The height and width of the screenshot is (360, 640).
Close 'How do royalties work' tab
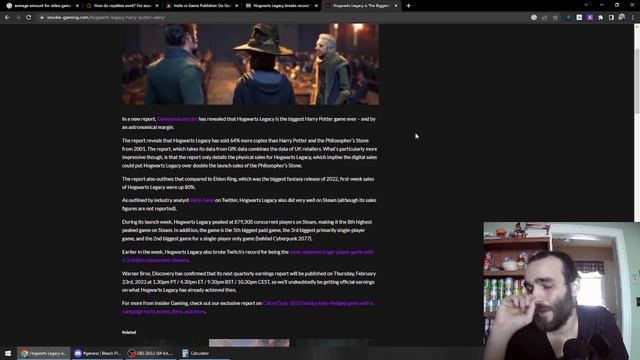click(x=157, y=6)
